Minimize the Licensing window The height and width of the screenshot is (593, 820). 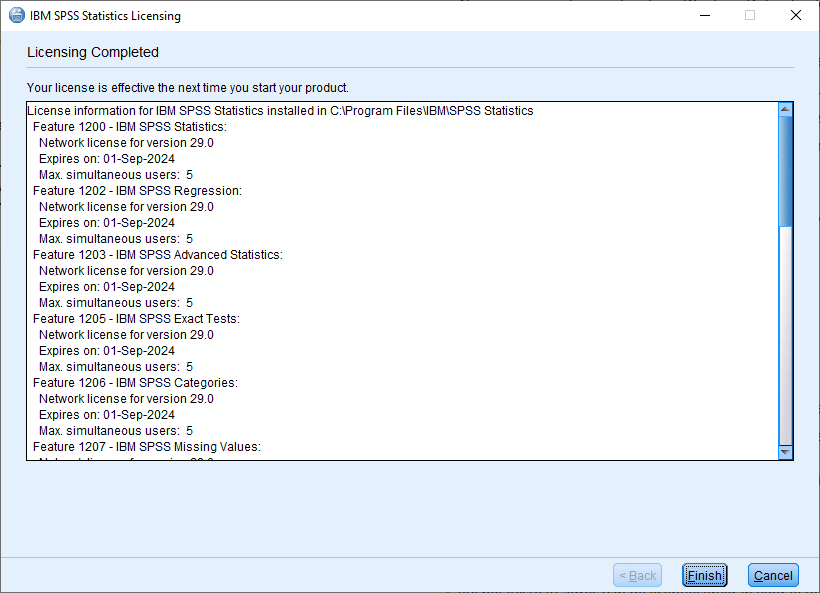pyautogui.click(x=705, y=15)
